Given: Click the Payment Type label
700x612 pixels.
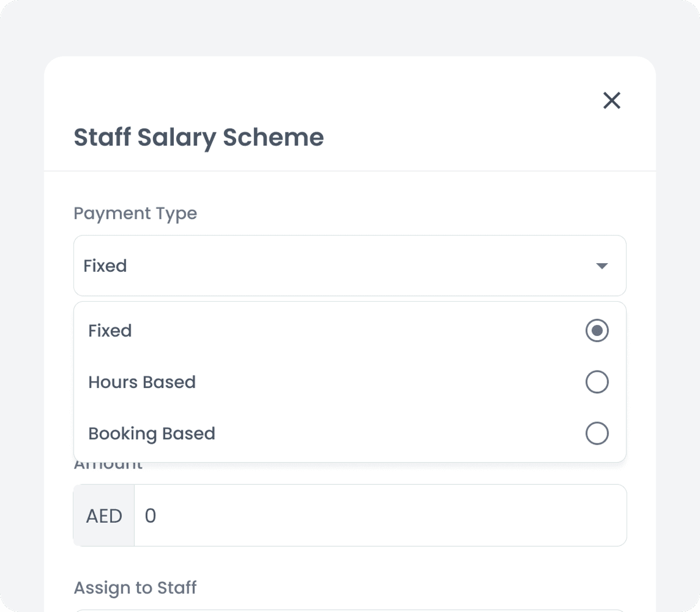Looking at the screenshot, I should coord(135,213).
